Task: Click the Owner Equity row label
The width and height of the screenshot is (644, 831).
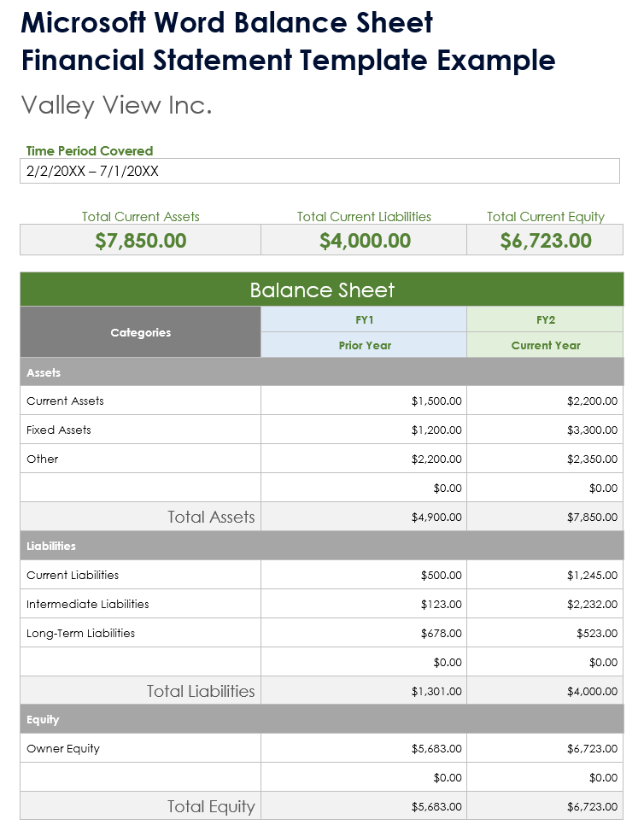Action: tap(63, 748)
